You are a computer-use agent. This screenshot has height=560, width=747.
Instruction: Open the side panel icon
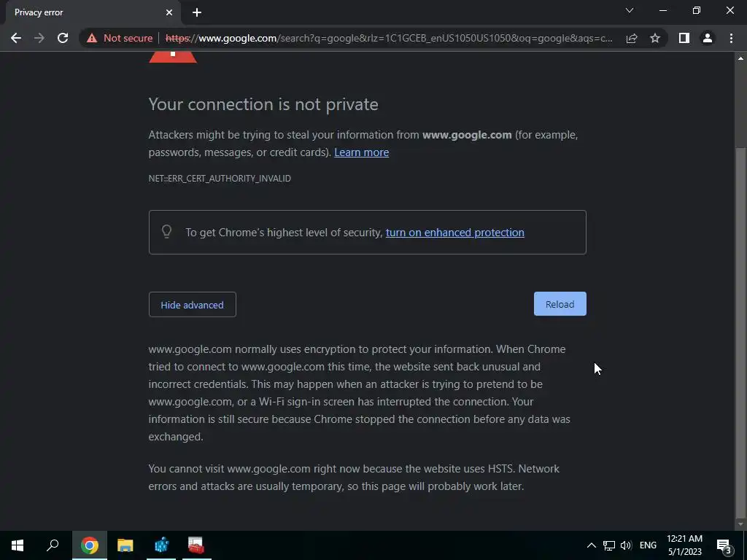pyautogui.click(x=684, y=38)
